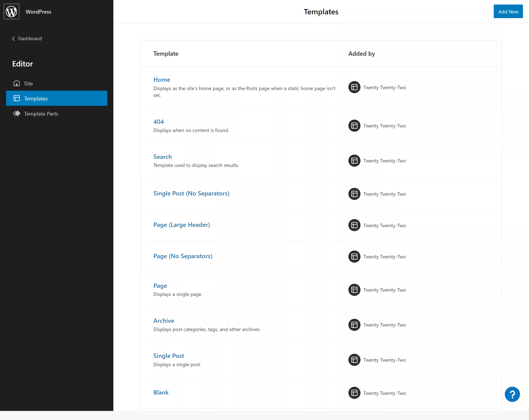
Task: Open the Blank template
Action: (x=161, y=393)
